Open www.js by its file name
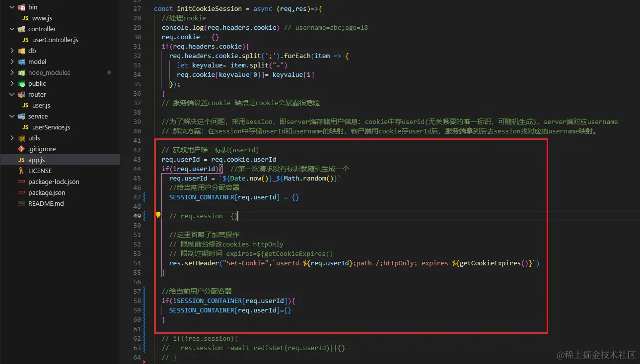The image size is (640, 364). click(42, 18)
